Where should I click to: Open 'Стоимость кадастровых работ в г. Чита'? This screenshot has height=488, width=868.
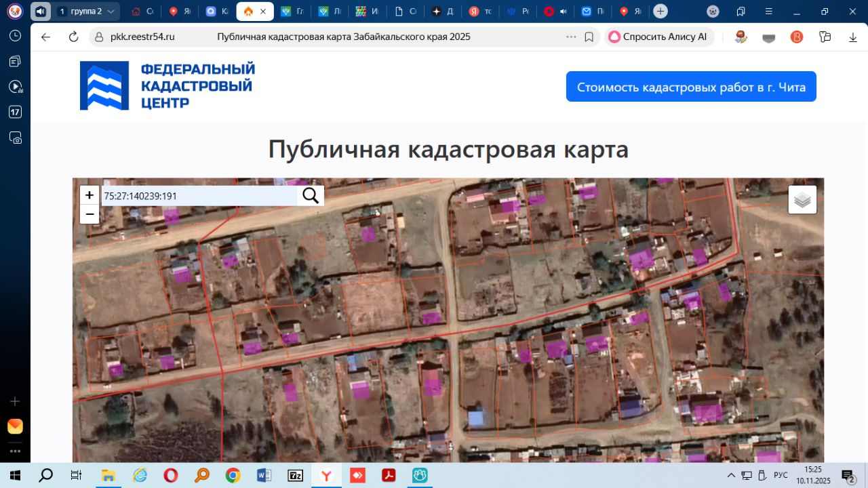coord(691,87)
